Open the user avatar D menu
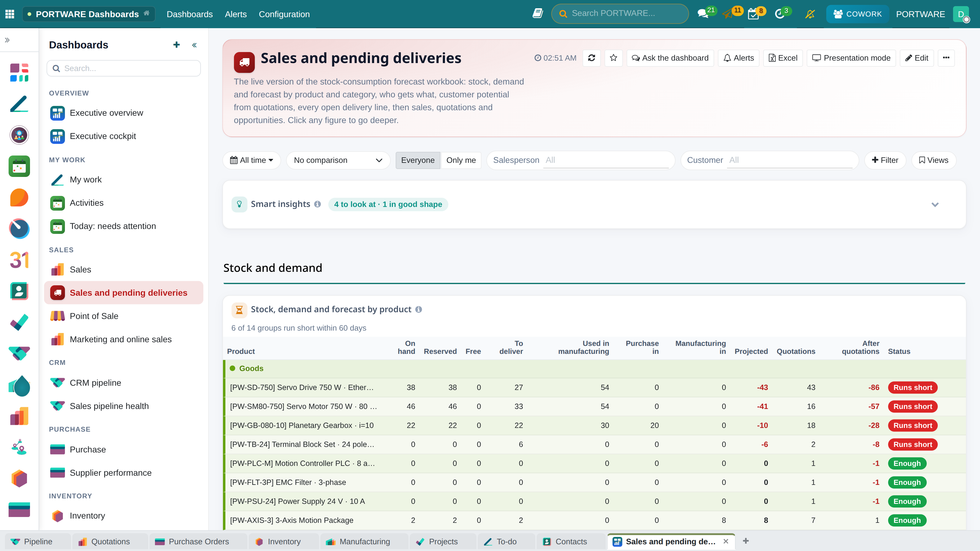980x551 pixels. pos(961,14)
